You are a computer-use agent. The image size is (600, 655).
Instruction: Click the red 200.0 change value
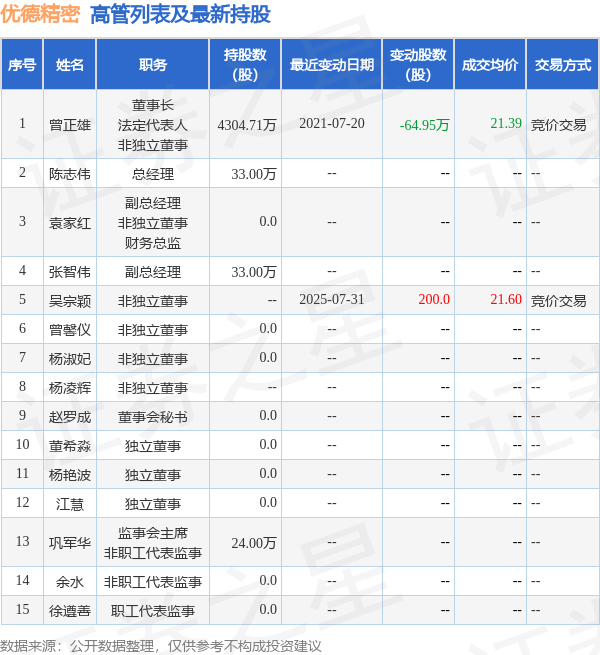434,299
